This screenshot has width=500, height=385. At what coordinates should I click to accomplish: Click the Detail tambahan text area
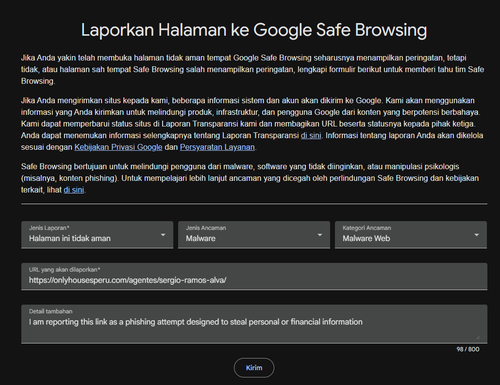pyautogui.click(x=254, y=324)
